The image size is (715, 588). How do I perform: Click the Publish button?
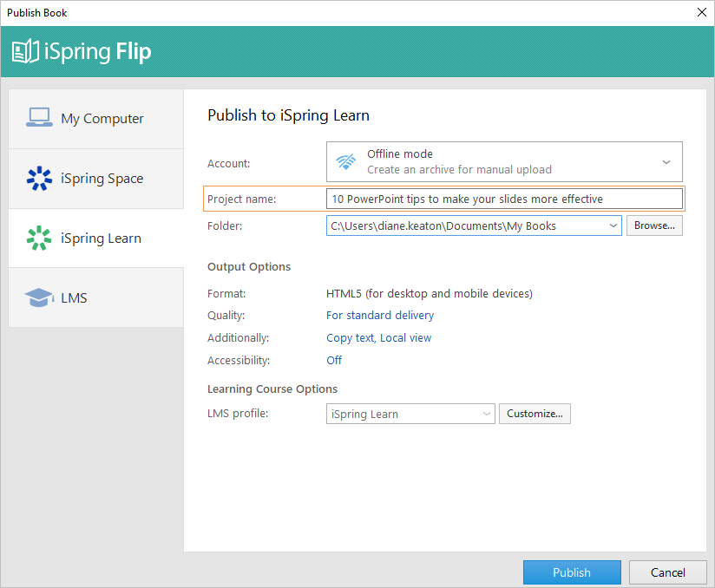(572, 572)
